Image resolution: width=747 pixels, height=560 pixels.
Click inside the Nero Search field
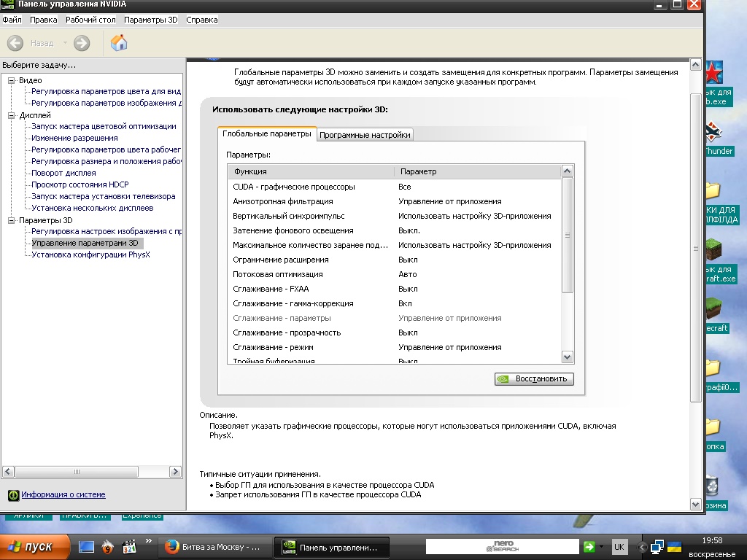502,547
